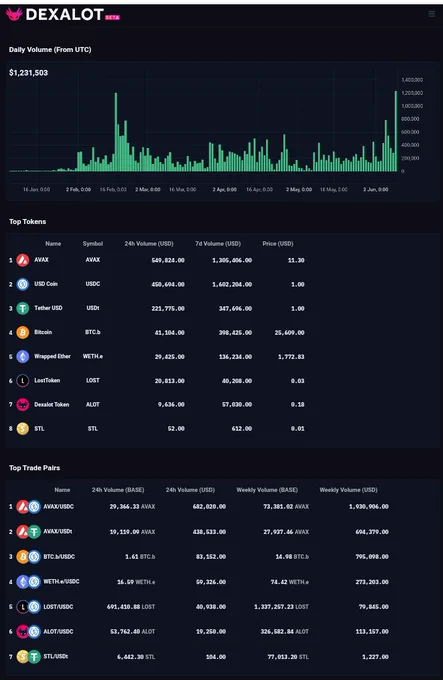The image size is (443, 680).
Task: Click the ALOT symbol cell
Action: pos(93,405)
